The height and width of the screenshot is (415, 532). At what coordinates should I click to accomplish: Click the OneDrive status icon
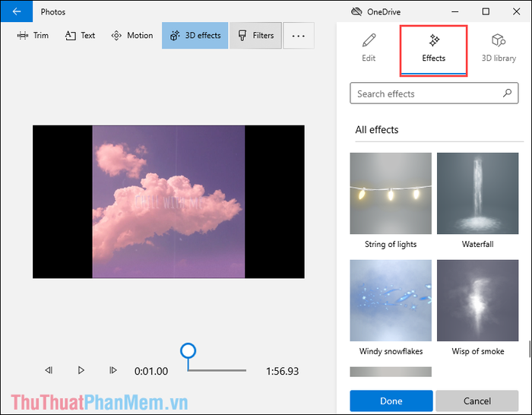click(356, 12)
